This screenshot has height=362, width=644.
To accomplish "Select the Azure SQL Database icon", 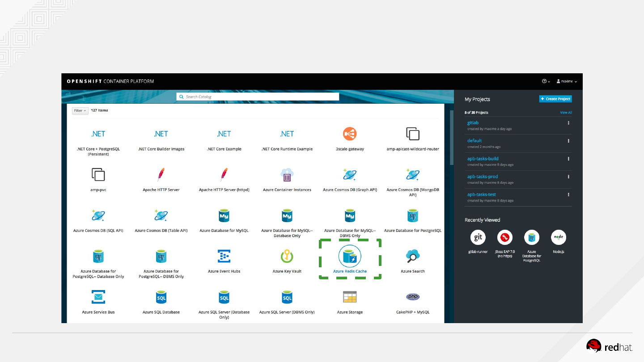I will pos(161,297).
